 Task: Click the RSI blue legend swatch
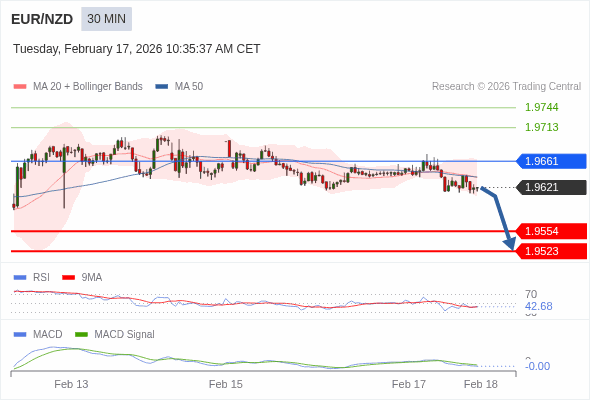pos(20,278)
